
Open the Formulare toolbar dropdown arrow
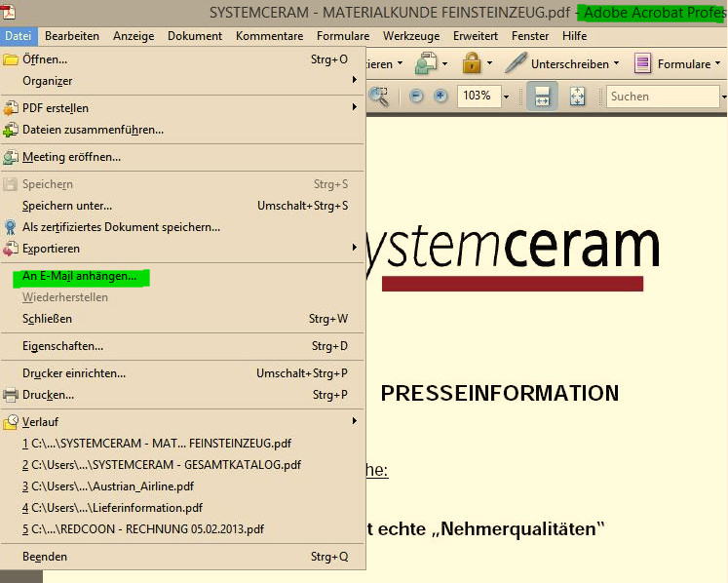[x=718, y=62]
